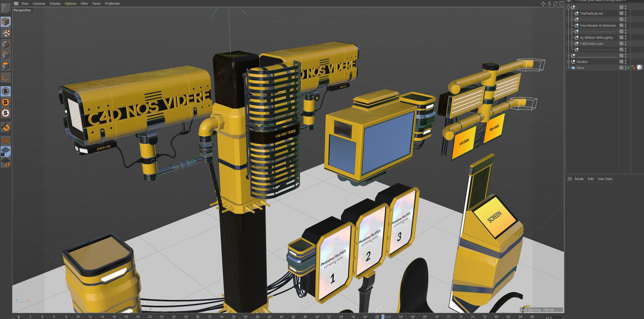The height and width of the screenshot is (319, 644).
Task: Click the Planar Workplane rotate icon
Action: tap(6, 163)
